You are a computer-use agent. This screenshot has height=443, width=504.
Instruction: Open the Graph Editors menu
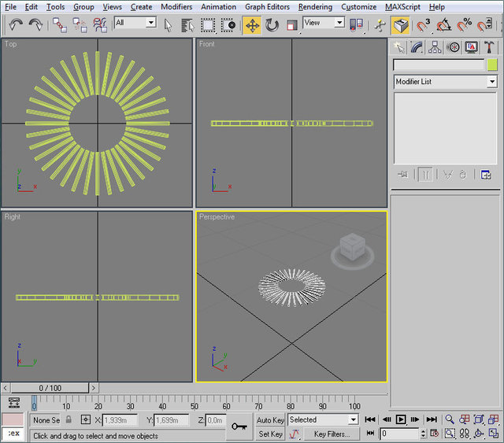tap(267, 6)
